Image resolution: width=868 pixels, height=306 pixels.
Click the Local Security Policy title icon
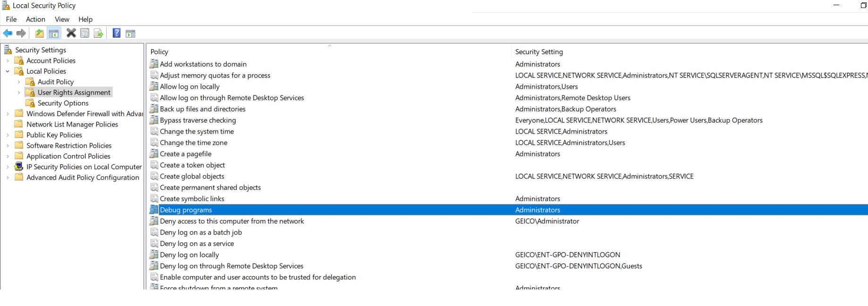6,6
